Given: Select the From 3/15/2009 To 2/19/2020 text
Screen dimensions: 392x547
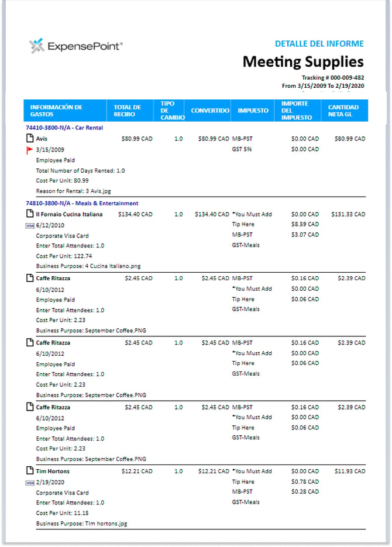Looking at the screenshot, I should point(323,86).
